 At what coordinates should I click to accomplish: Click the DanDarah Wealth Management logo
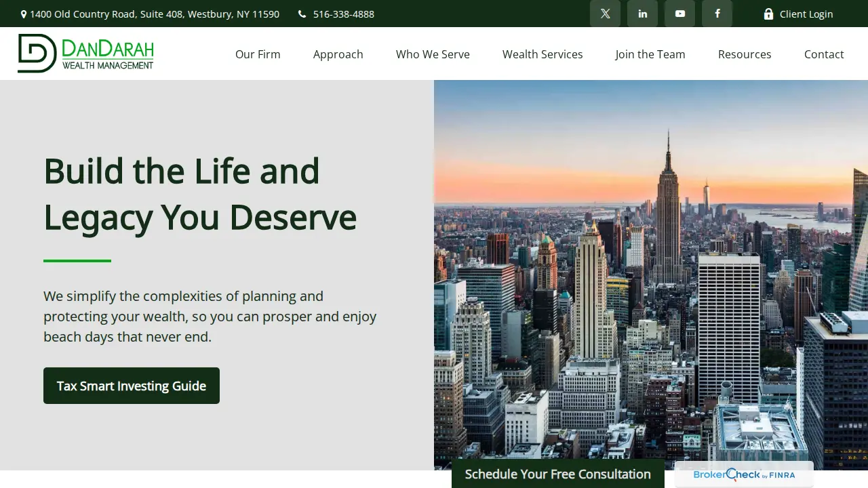pos(86,54)
